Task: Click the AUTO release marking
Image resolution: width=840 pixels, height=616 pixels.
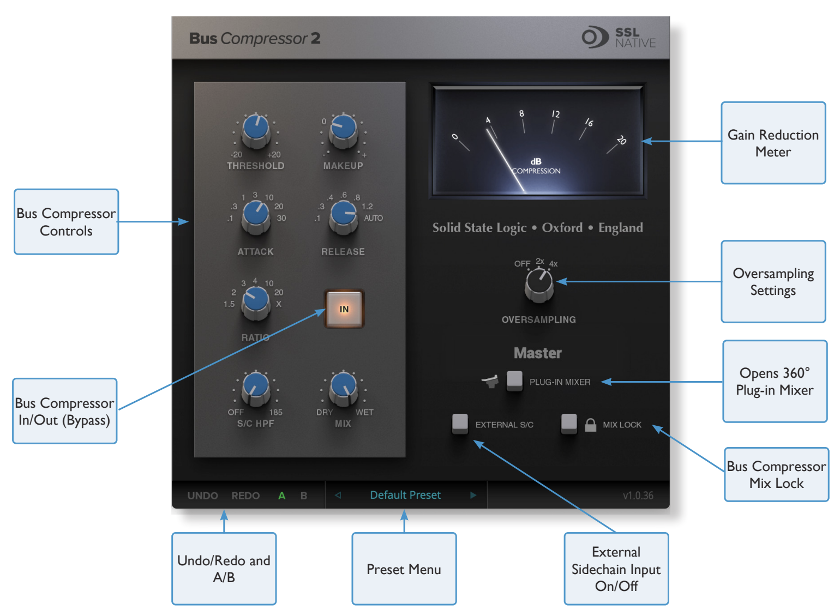Action: coord(374,218)
